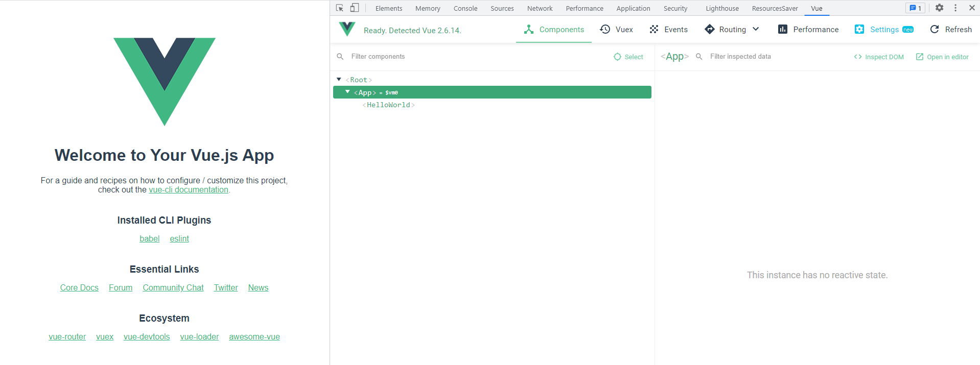980x365 pixels.
Task: Open Vue devtools Settings
Action: click(883, 30)
